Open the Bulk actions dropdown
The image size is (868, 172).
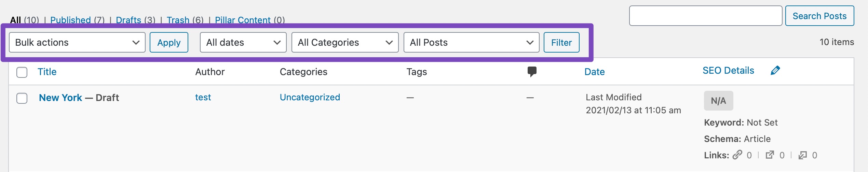[x=77, y=42]
